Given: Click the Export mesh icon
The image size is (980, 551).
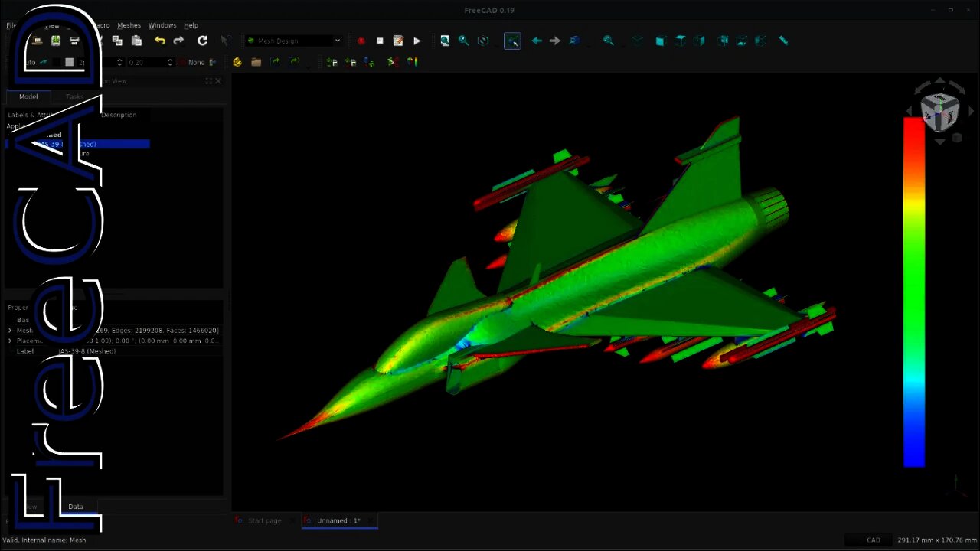Looking at the screenshot, I should coord(351,62).
